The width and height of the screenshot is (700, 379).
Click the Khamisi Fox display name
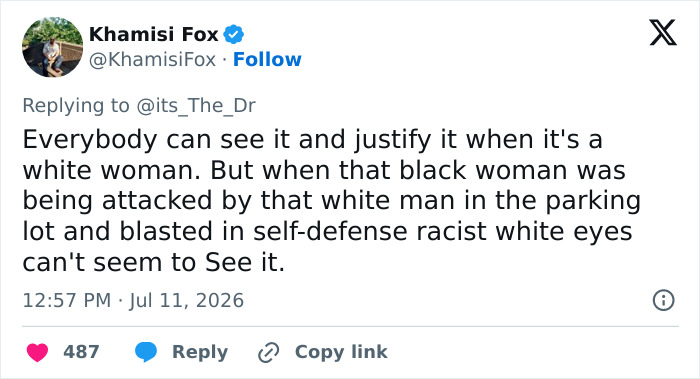(x=154, y=34)
